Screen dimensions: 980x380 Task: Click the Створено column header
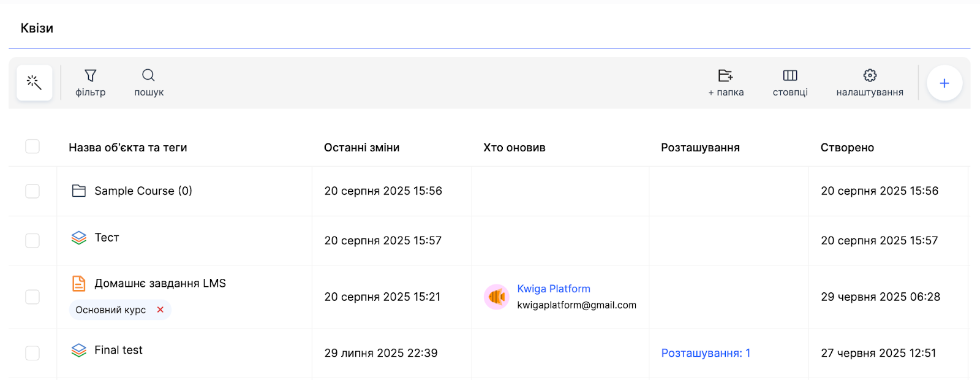pos(847,148)
